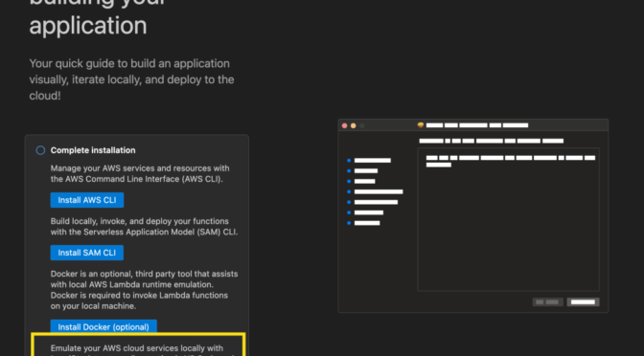Click the Install SAM CLI button

(x=87, y=253)
